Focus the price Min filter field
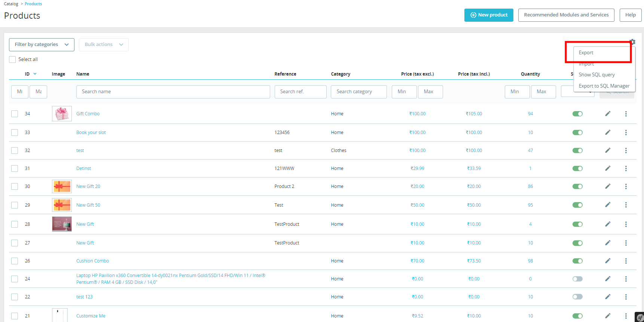Screen dimensions: 644x322 click(x=404, y=92)
